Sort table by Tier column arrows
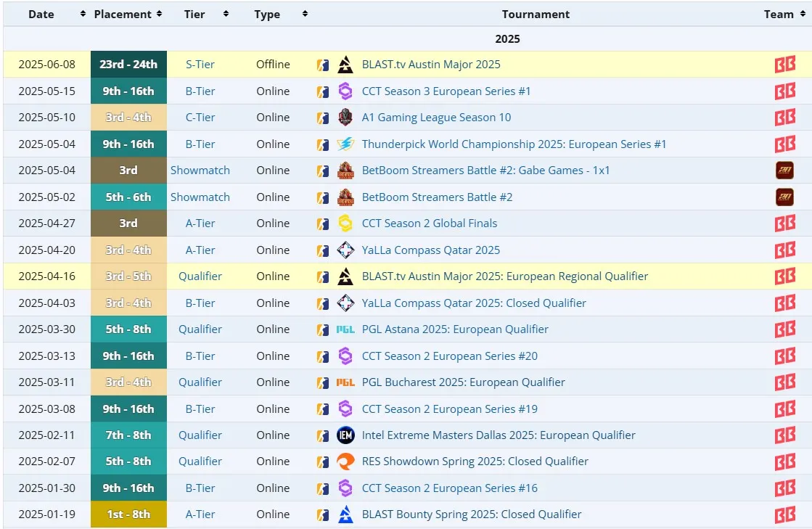 coord(226,14)
